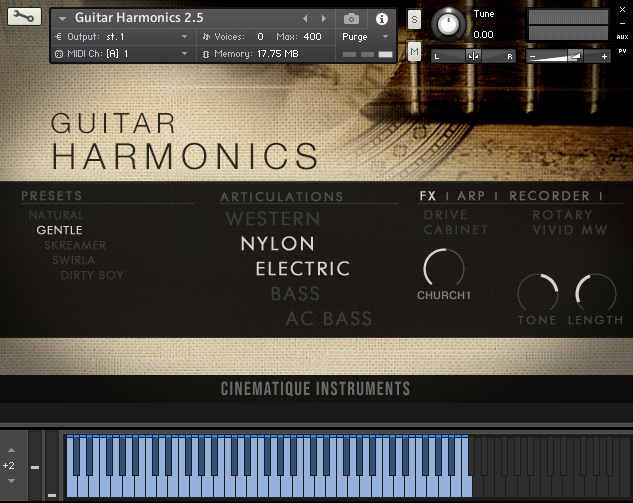
Task: Click the LENGTH knob
Action: point(596,293)
